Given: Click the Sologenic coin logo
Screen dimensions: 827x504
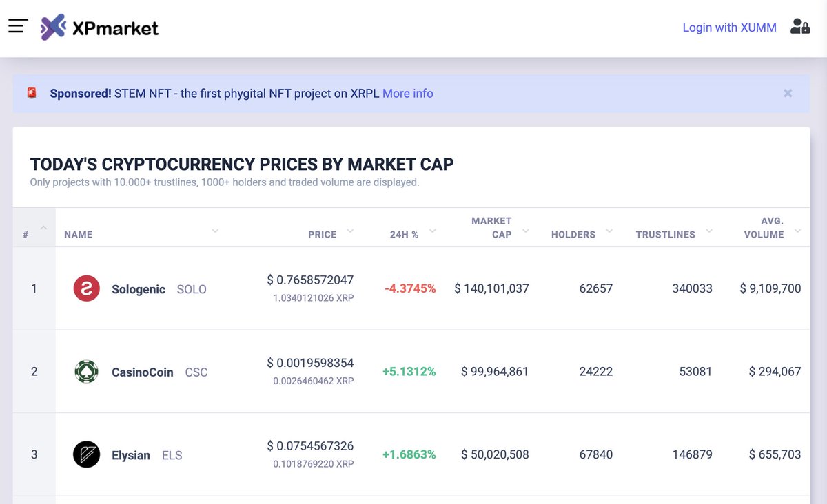Looking at the screenshot, I should [87, 288].
